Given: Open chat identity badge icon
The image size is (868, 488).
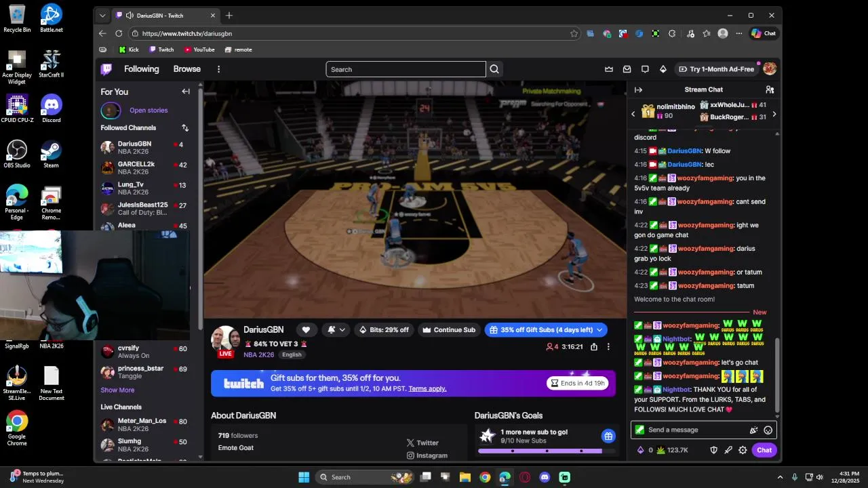Looking at the screenshot, I should [x=639, y=430].
